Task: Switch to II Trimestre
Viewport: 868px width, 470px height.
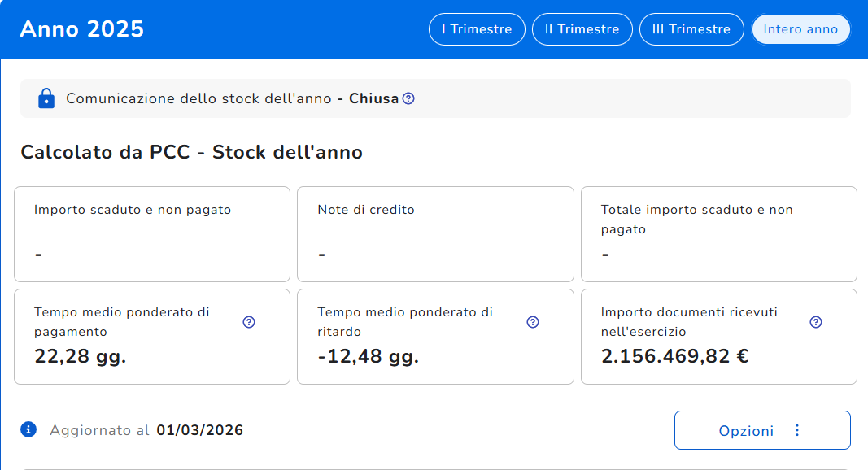Action: click(582, 29)
